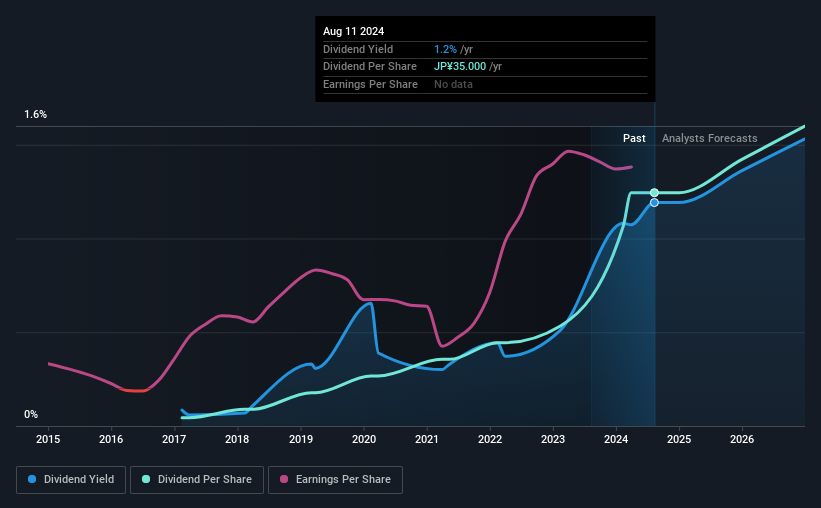Click the Past region label

[x=634, y=138]
